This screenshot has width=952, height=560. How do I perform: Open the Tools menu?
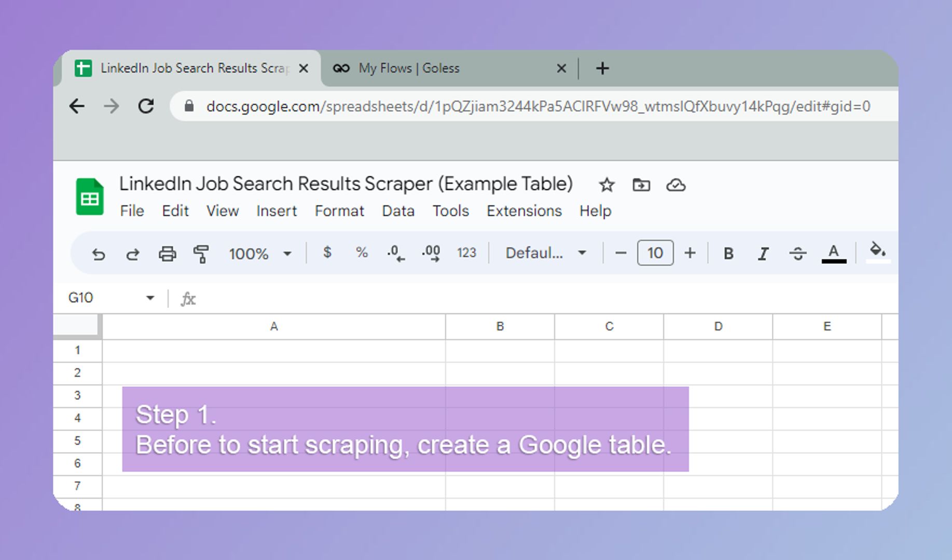(451, 211)
